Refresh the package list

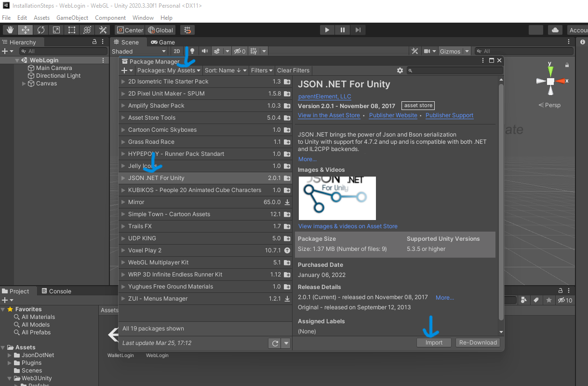(275, 343)
